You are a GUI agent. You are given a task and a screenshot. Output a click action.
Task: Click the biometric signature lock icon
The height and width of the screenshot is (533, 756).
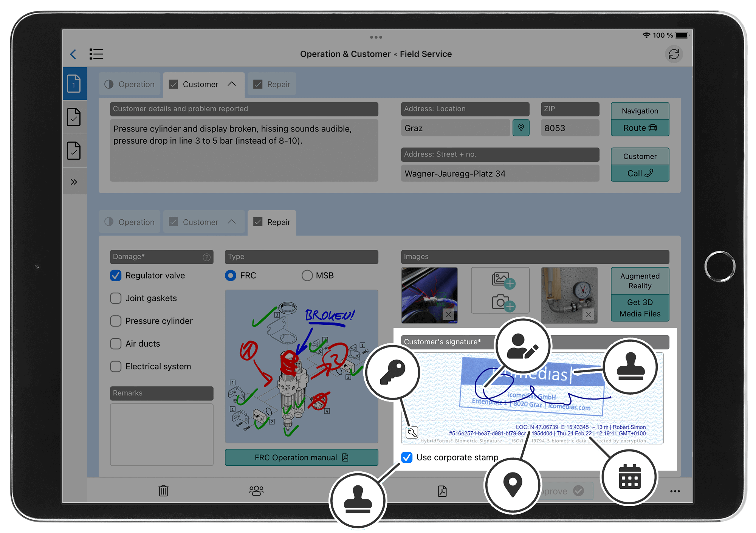[x=411, y=432]
